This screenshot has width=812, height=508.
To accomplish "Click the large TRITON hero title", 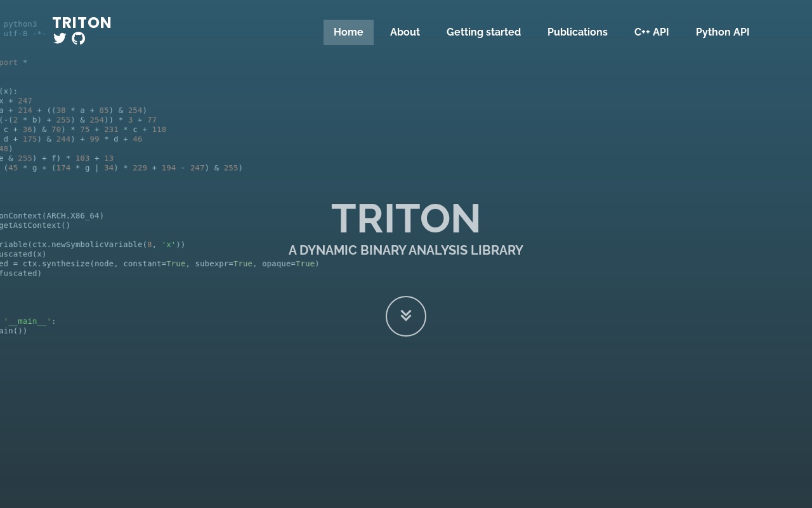I will [x=405, y=218].
